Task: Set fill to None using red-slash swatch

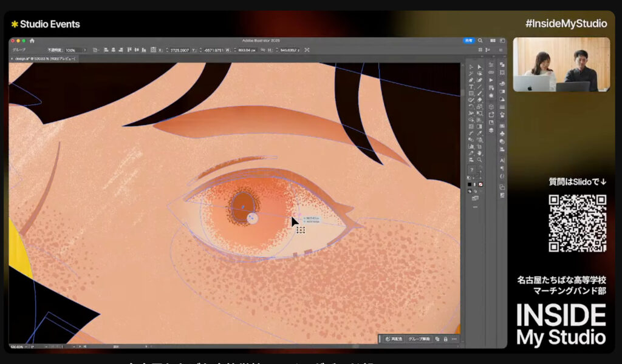Action: click(x=480, y=184)
